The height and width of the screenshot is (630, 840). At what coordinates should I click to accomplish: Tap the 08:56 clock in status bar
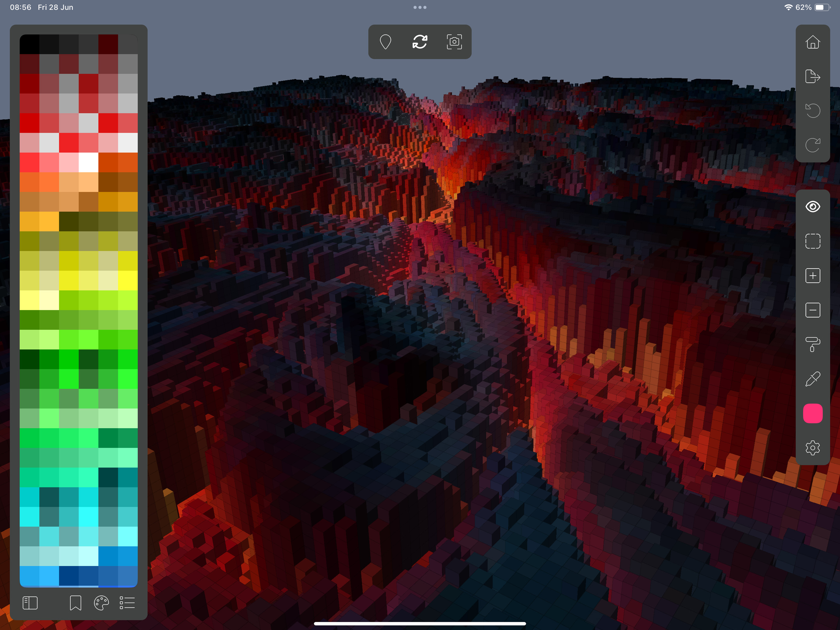[20, 7]
